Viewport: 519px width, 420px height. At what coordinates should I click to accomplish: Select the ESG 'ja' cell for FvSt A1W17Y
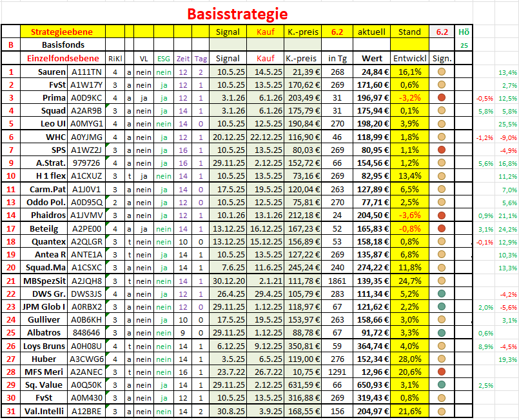click(x=164, y=85)
